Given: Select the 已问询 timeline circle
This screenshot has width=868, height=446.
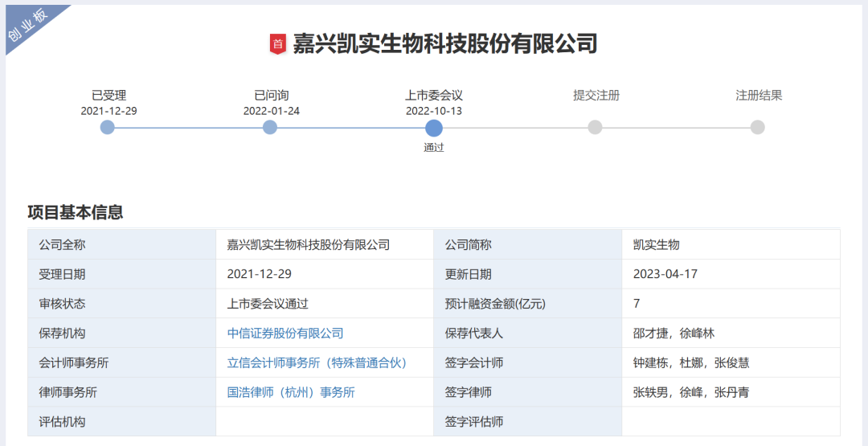Looking at the screenshot, I should (x=270, y=127).
